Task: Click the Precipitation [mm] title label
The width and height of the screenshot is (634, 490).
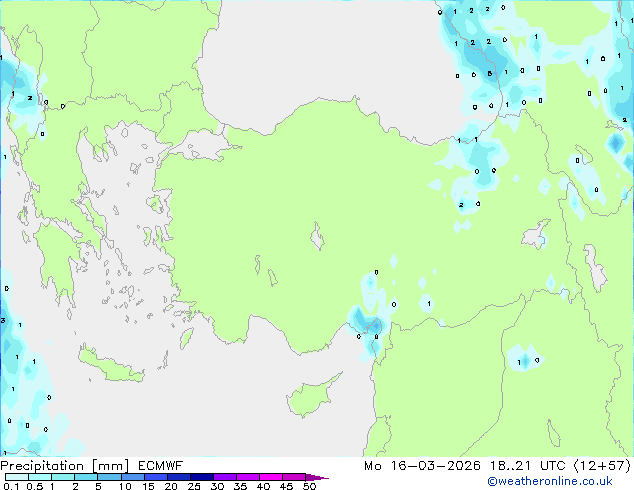Action: (58, 465)
